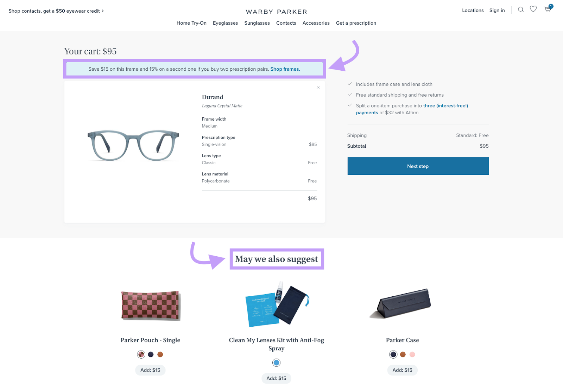View the shopping cart icon

click(x=548, y=9)
